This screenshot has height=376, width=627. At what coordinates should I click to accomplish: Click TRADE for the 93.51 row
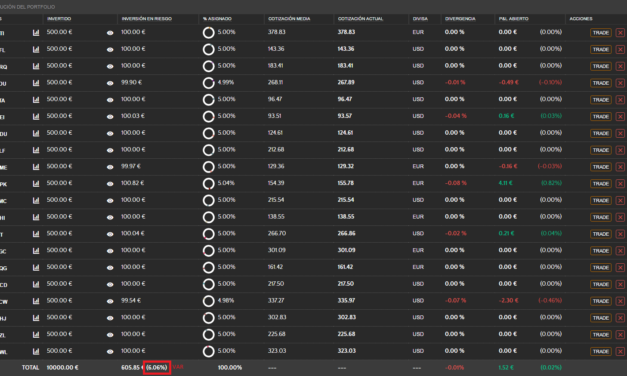coord(601,117)
